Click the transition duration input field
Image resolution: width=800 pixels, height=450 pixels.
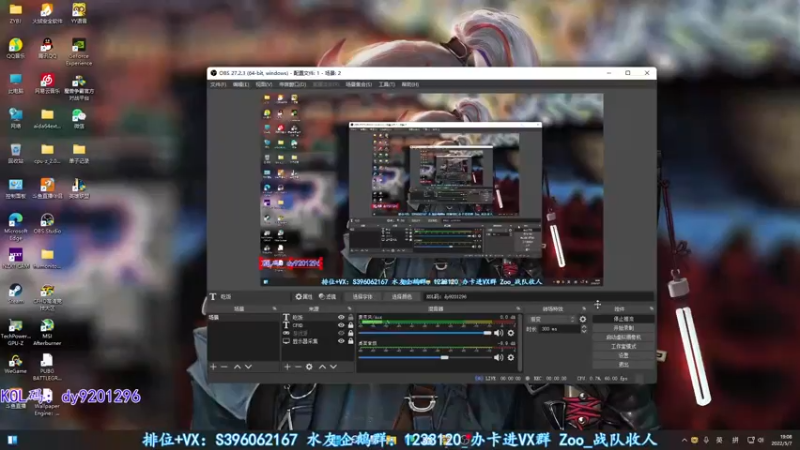(560, 329)
